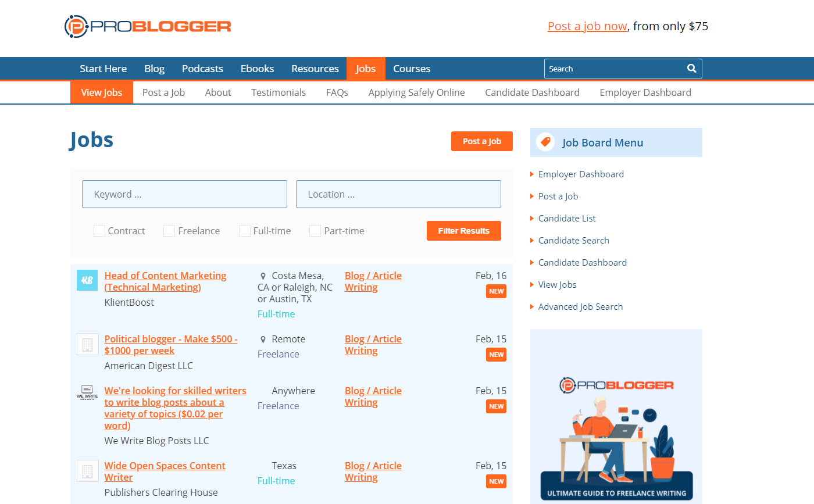
Task: Click the American Digest LLC placeholder logo
Action: click(x=88, y=344)
